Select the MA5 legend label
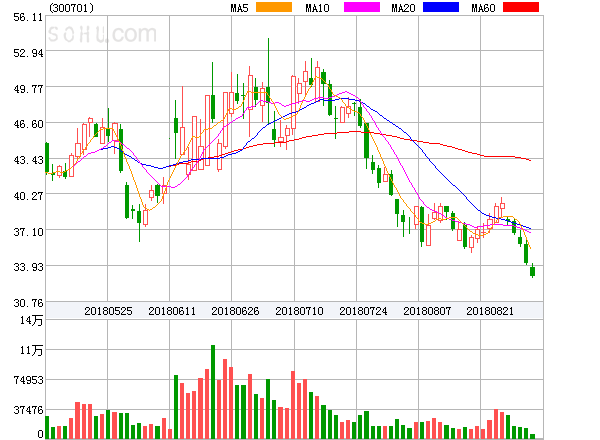The width and height of the screenshot is (600, 440). [239, 8]
